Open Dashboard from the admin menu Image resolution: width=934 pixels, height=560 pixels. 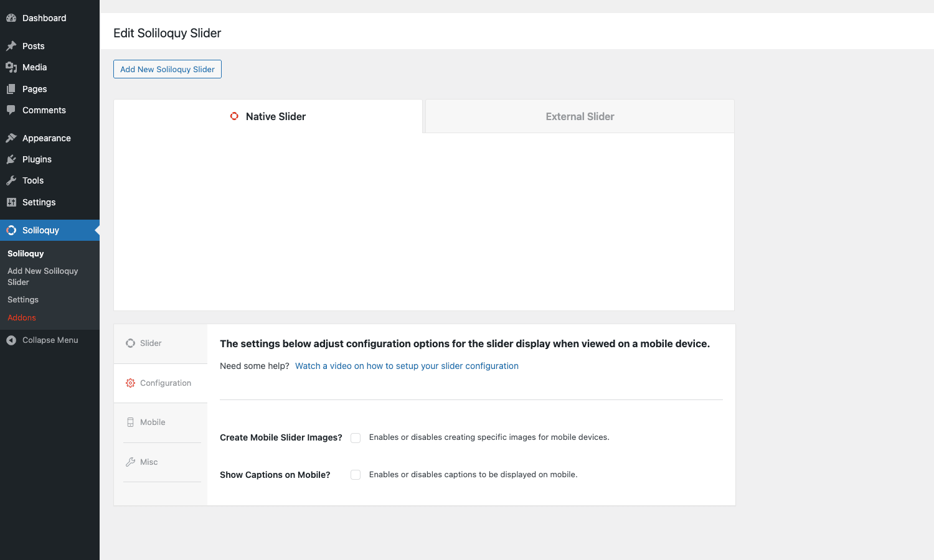(50, 18)
